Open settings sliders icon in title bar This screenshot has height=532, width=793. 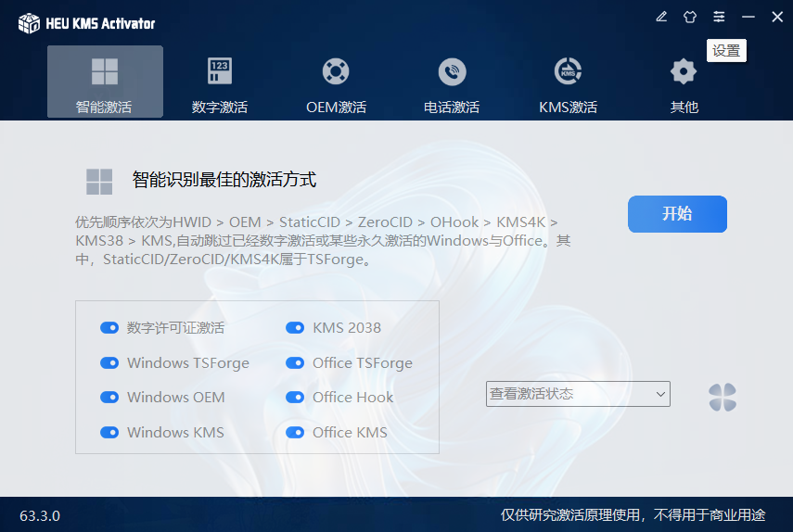(x=719, y=17)
